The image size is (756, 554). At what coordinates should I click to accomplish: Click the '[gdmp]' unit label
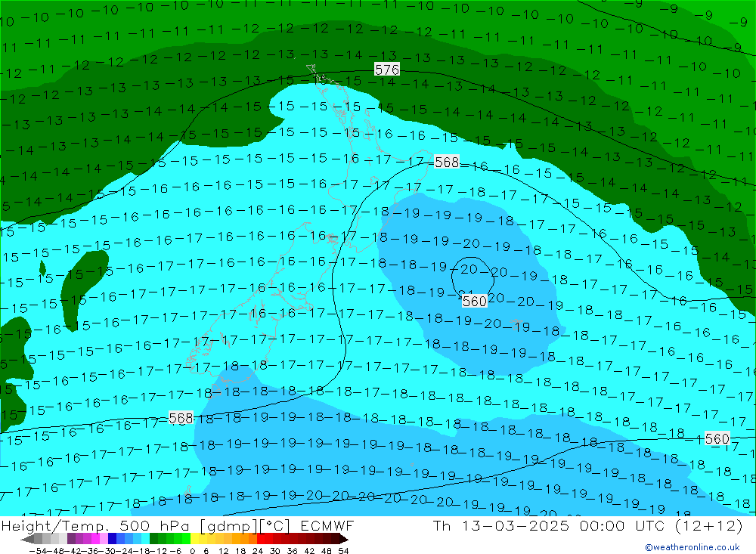tap(229, 525)
